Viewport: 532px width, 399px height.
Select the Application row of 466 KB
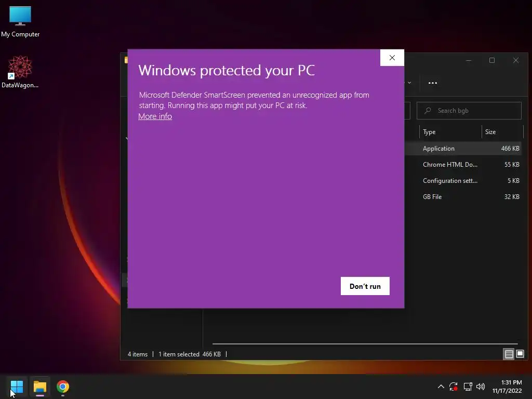coord(463,148)
